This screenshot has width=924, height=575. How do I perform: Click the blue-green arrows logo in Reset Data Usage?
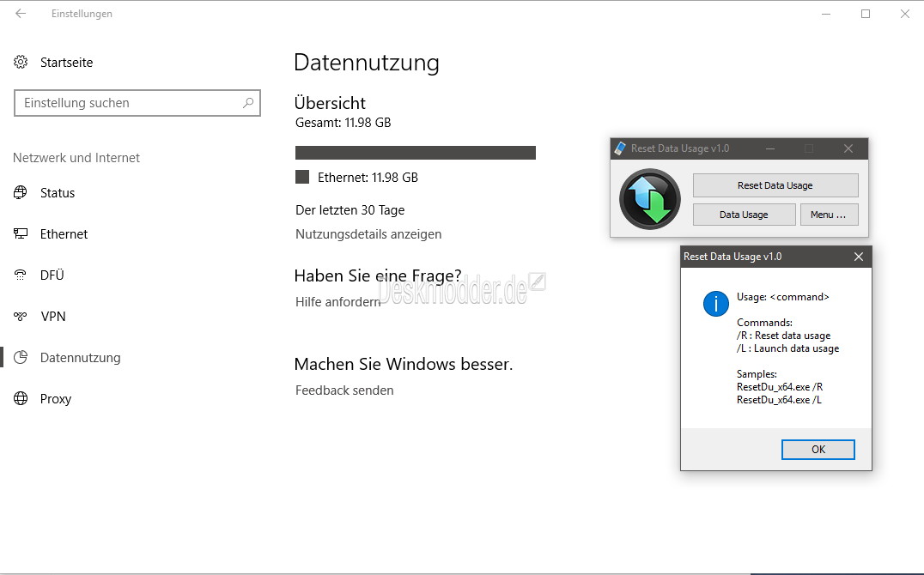[650, 199]
